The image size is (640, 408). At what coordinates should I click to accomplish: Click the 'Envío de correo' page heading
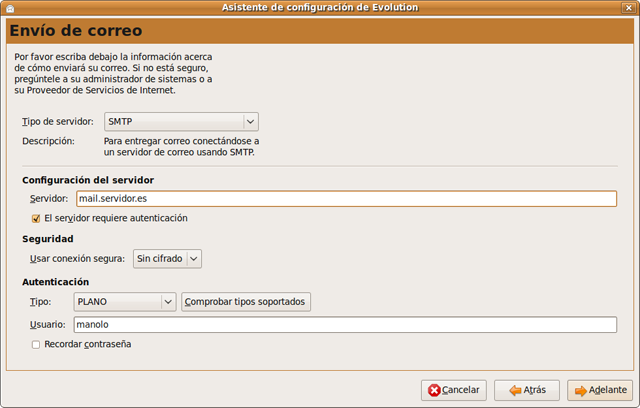pos(76,31)
